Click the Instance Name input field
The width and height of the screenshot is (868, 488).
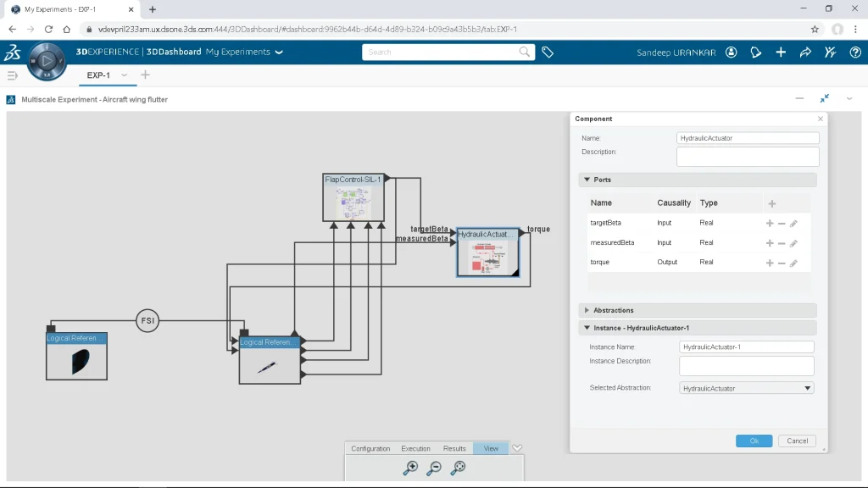tap(747, 347)
